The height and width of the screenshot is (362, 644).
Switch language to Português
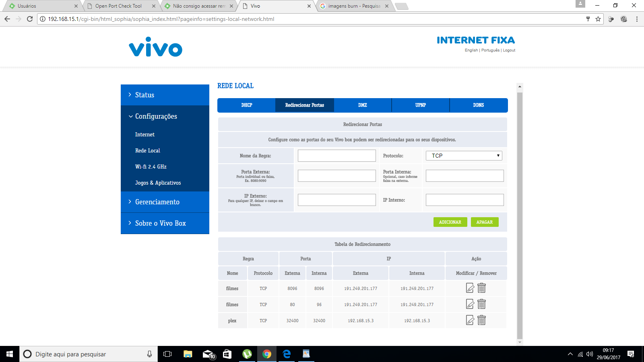tap(490, 50)
